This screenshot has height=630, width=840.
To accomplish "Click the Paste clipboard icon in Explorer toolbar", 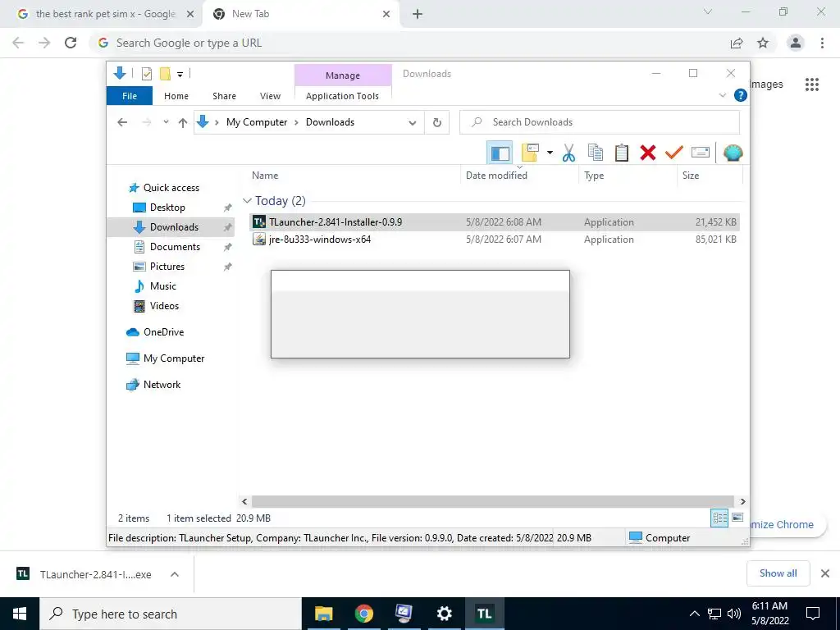I will [x=622, y=153].
